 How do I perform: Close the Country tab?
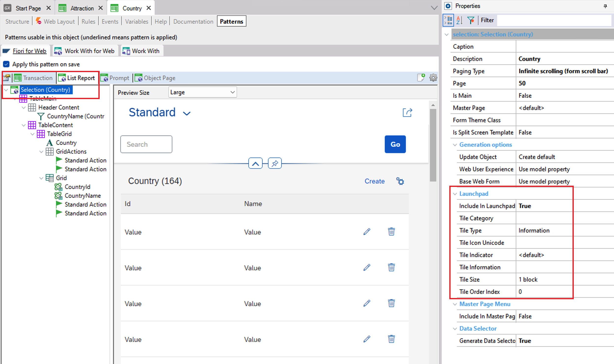point(148,8)
